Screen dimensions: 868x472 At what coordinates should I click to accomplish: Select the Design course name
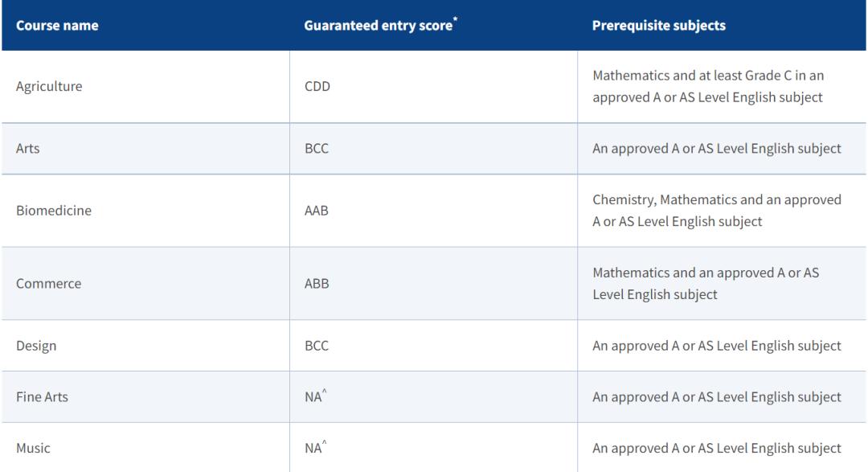[36, 346]
